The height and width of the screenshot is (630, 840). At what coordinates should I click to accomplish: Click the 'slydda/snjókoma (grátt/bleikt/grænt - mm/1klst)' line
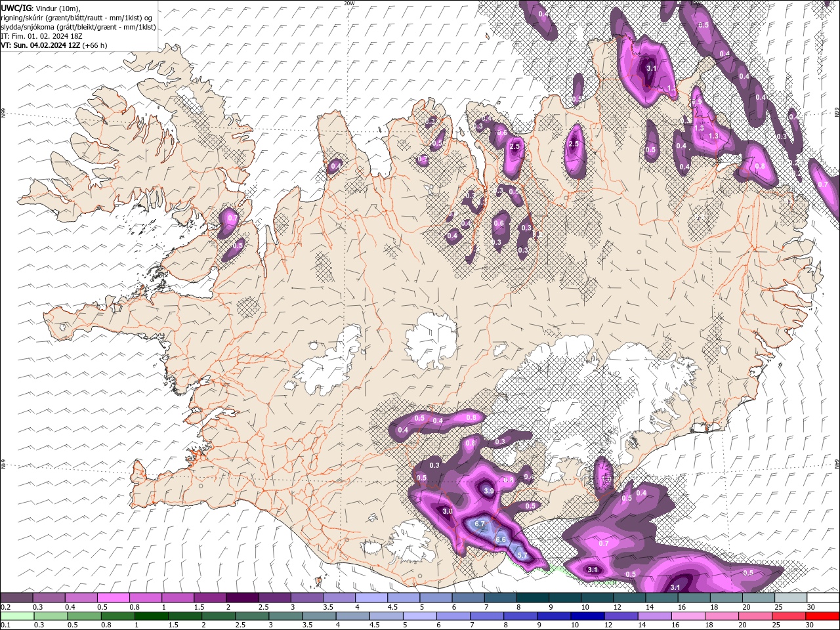coord(78,27)
